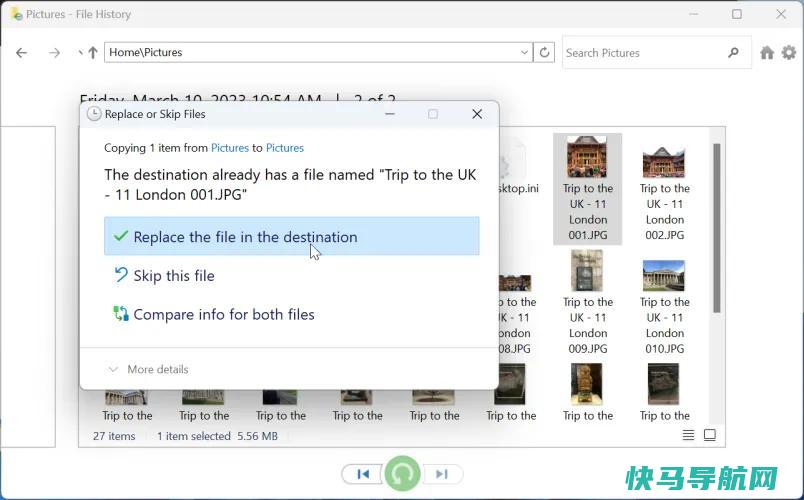Open File History home icon
Screen dimensions: 804x500
point(767,52)
